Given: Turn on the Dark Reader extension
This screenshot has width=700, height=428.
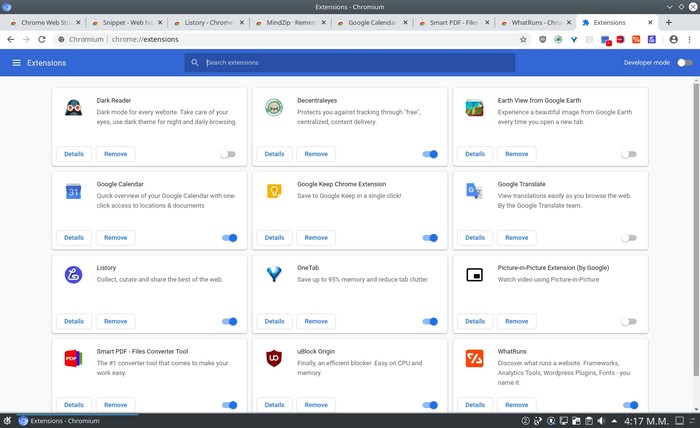Looking at the screenshot, I should (x=228, y=154).
